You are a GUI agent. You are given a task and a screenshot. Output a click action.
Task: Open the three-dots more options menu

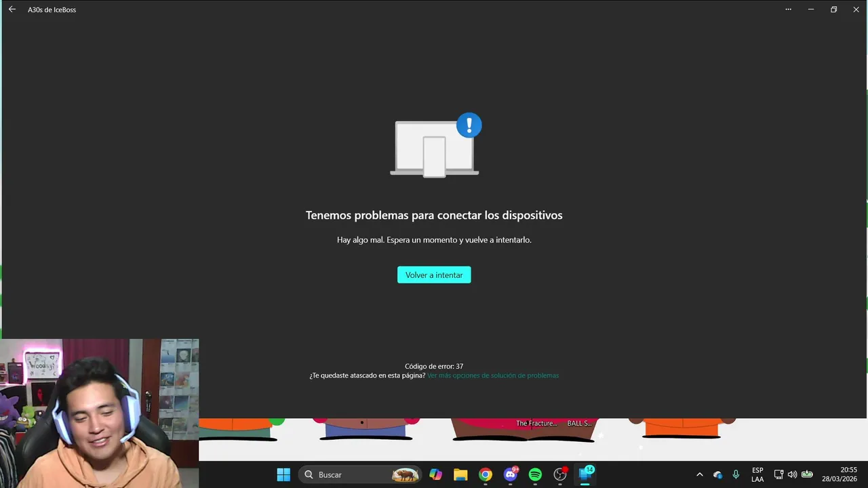pos(788,9)
